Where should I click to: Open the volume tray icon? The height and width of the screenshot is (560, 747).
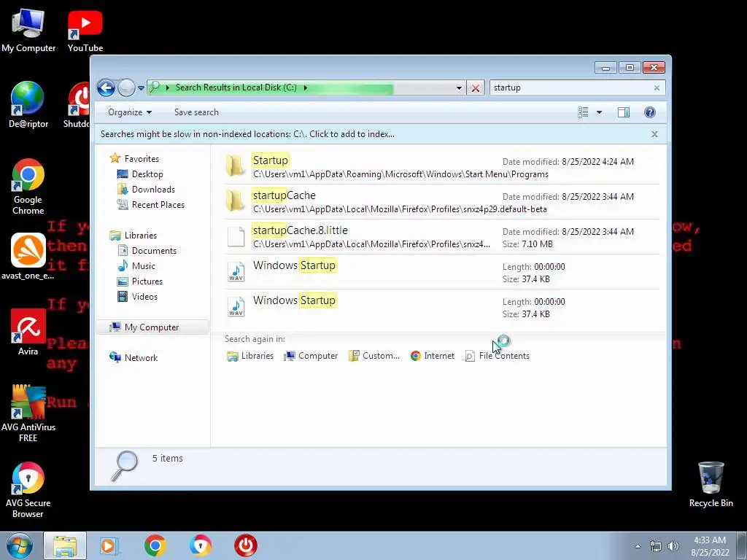(x=673, y=546)
